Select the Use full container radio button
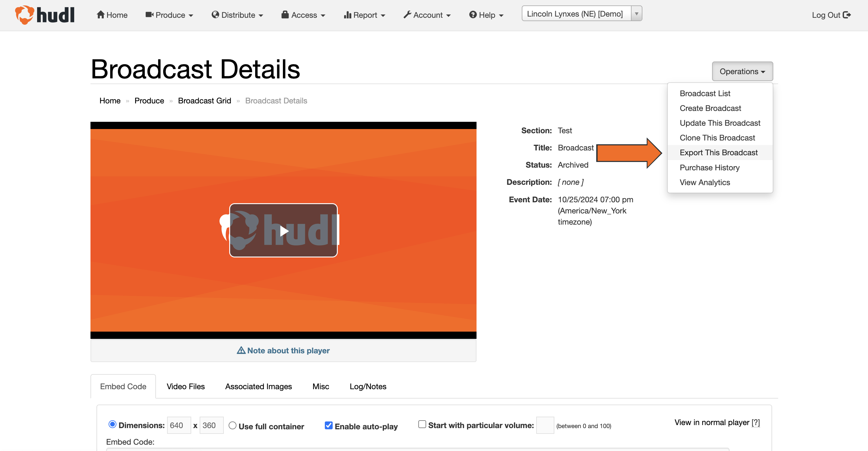Viewport: 868px width, 451px height. tap(233, 425)
